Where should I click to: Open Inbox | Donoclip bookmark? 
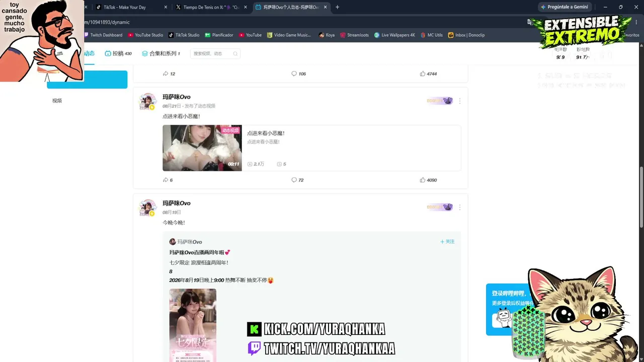click(x=466, y=35)
